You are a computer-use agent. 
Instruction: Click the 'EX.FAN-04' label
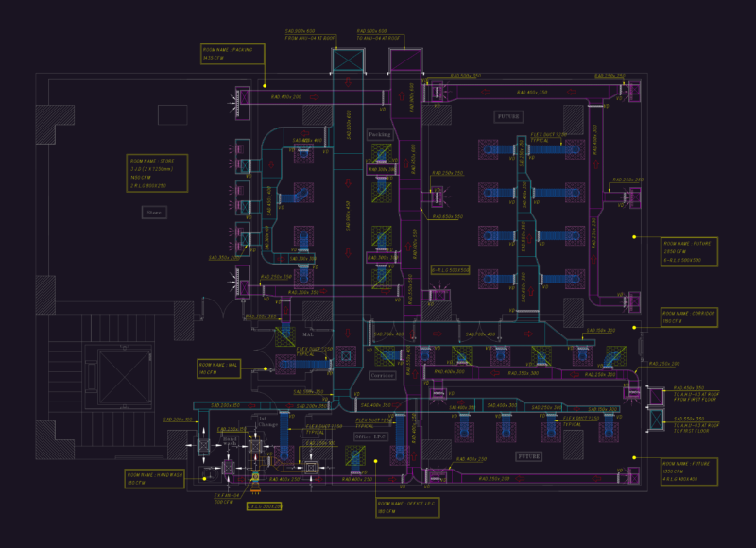pos(227,495)
